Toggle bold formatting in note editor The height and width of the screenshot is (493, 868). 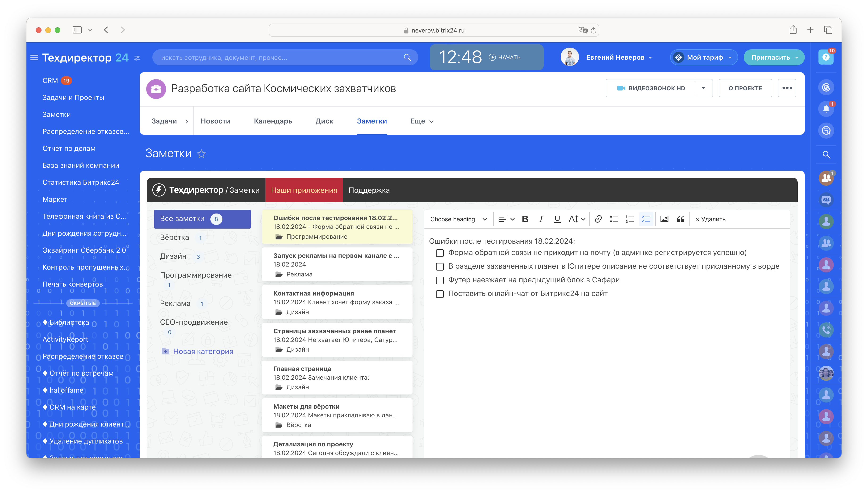tap(525, 219)
